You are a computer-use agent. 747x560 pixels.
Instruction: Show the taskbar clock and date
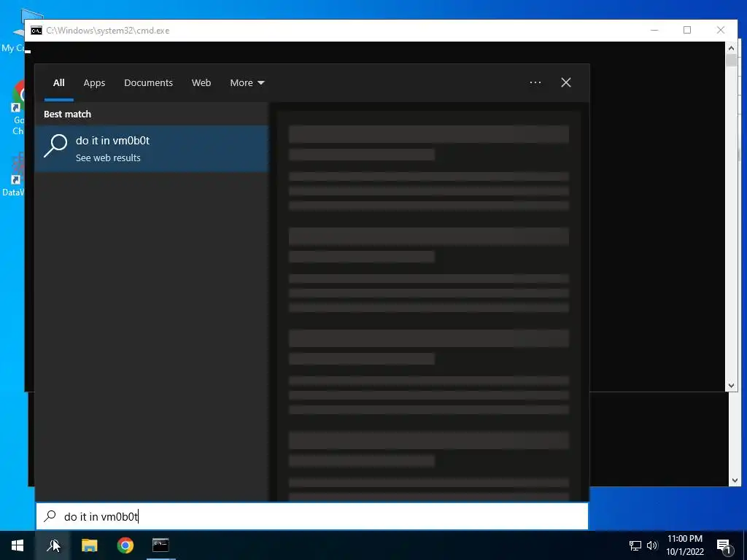tap(684, 545)
